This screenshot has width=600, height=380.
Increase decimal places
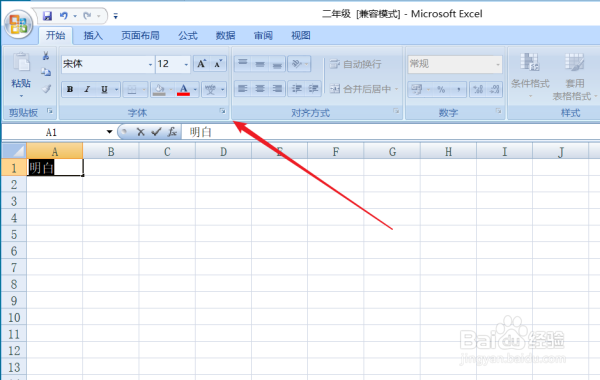[x=478, y=90]
